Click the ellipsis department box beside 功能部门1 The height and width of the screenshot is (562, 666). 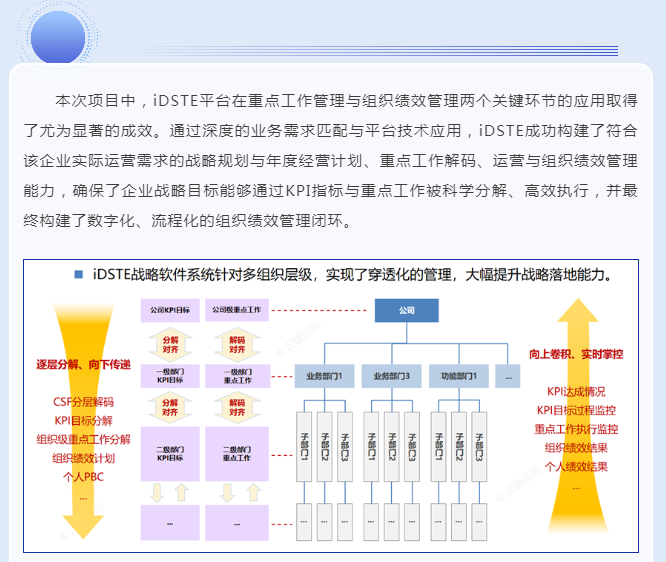[x=508, y=376]
